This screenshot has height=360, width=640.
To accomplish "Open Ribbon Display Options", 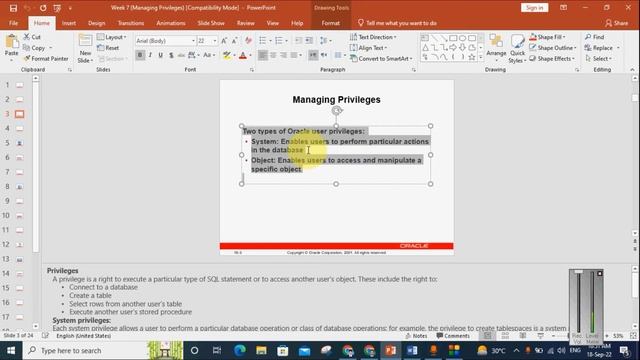I will pos(563,8).
